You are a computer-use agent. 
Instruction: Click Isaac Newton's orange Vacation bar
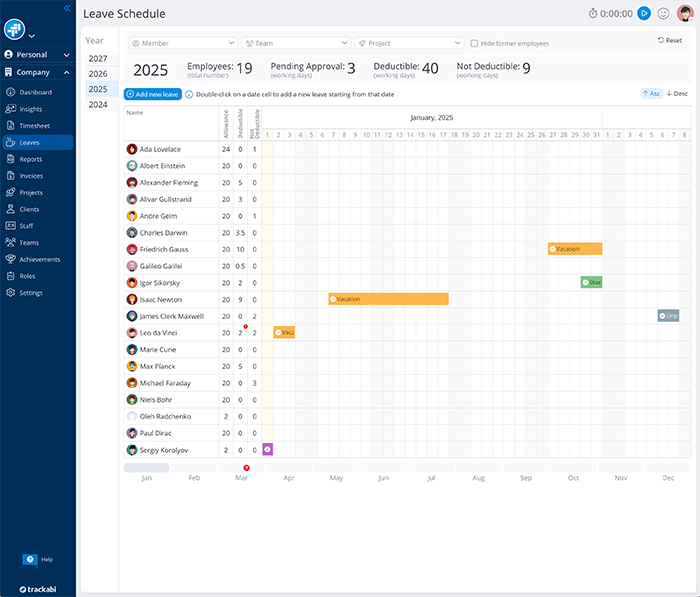pyautogui.click(x=388, y=299)
